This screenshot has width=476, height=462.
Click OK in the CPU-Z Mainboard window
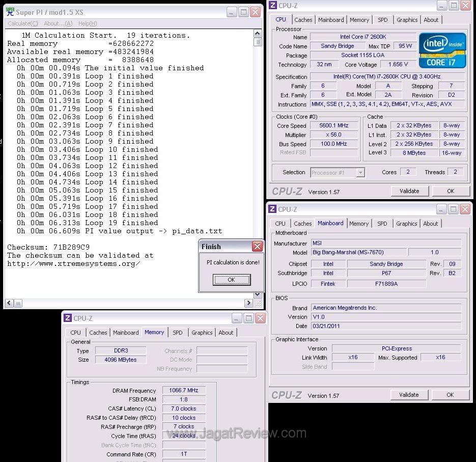tap(450, 395)
